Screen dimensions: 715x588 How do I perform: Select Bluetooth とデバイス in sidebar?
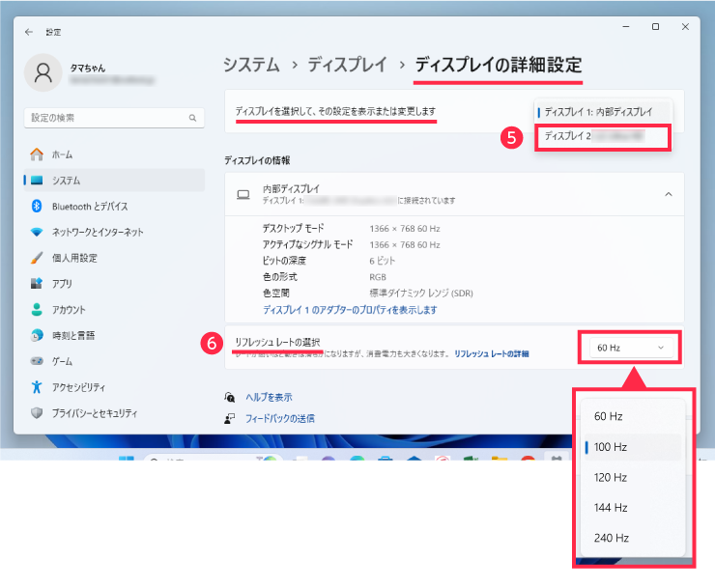point(89,207)
